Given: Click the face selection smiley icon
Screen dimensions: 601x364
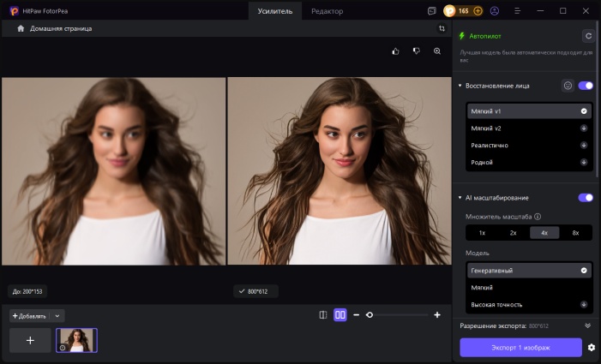Looking at the screenshot, I should pos(568,86).
